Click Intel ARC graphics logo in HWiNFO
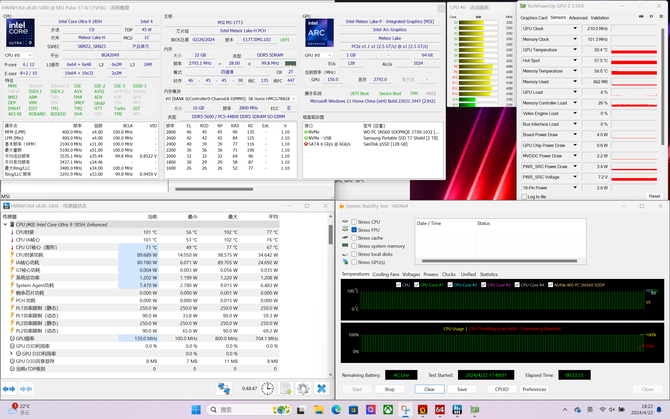Screen dimensions: 670x419 point(319,33)
